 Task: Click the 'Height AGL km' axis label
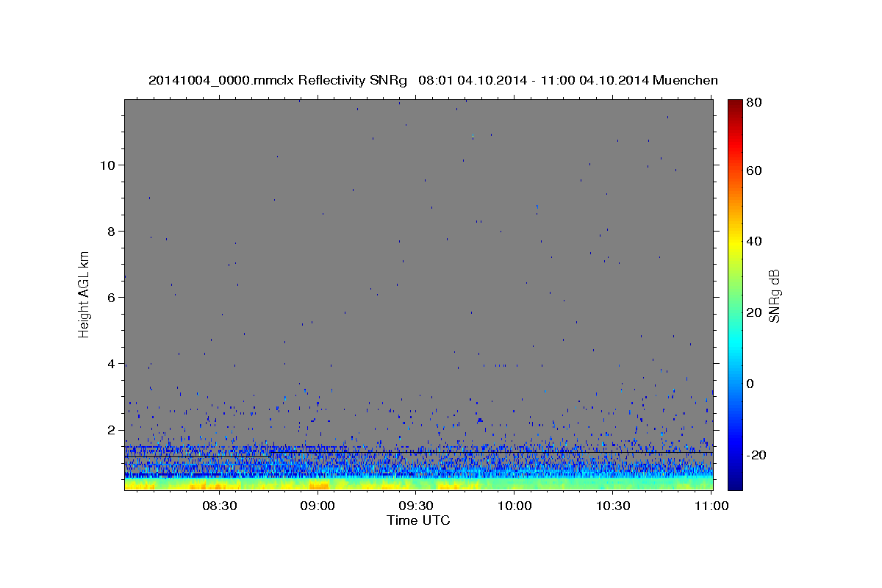pyautogui.click(x=85, y=295)
